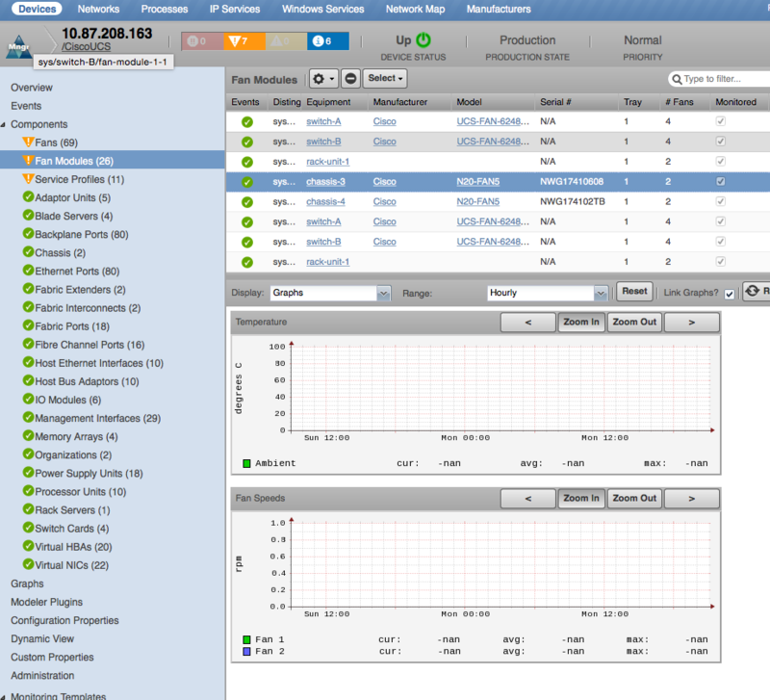Toggle Monitored checkbox for first switch-B row
The height and width of the screenshot is (700, 770).
(720, 142)
